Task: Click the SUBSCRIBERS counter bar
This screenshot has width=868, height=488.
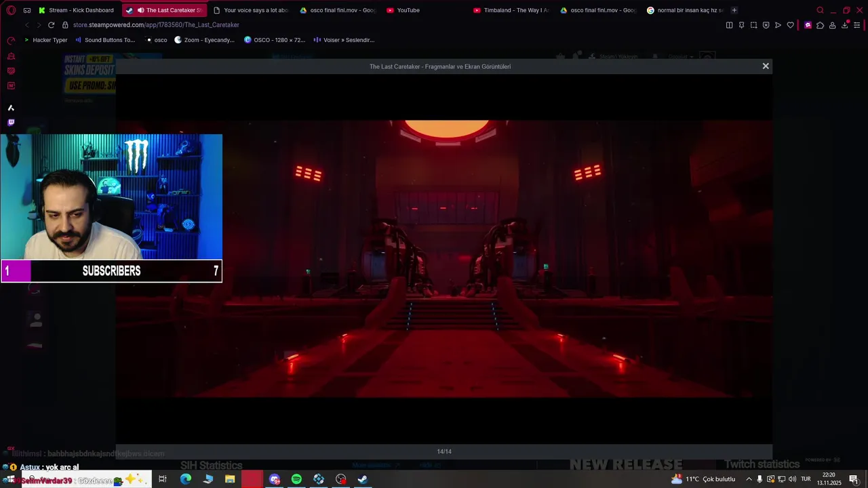Action: click(111, 271)
